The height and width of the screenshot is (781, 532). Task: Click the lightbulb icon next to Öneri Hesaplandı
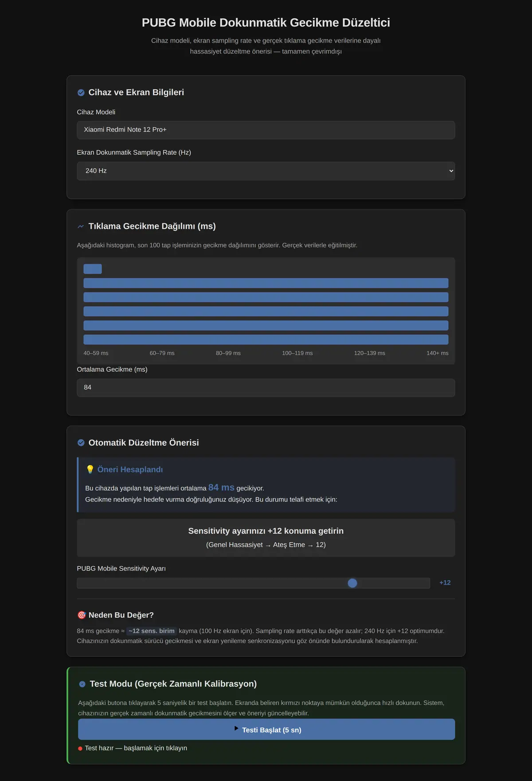click(x=90, y=469)
